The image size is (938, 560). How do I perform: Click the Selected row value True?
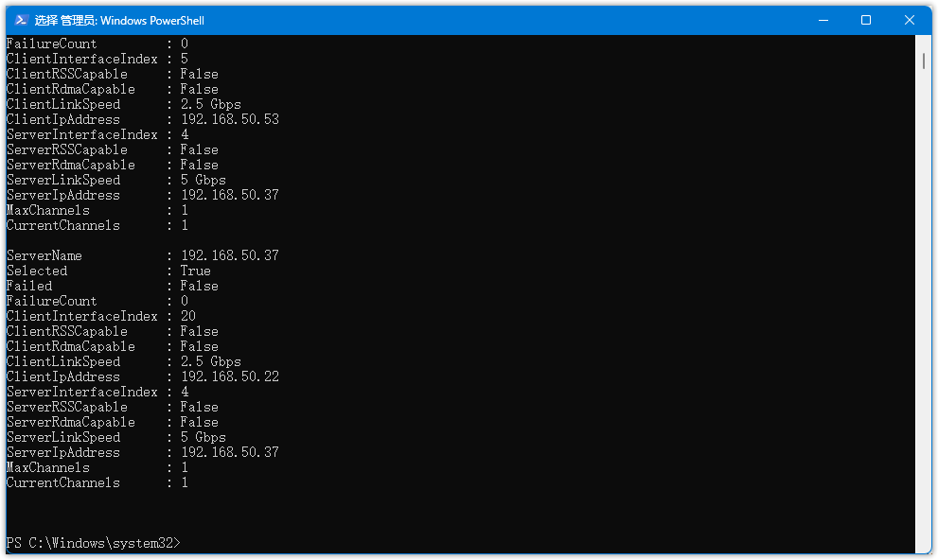click(x=196, y=271)
